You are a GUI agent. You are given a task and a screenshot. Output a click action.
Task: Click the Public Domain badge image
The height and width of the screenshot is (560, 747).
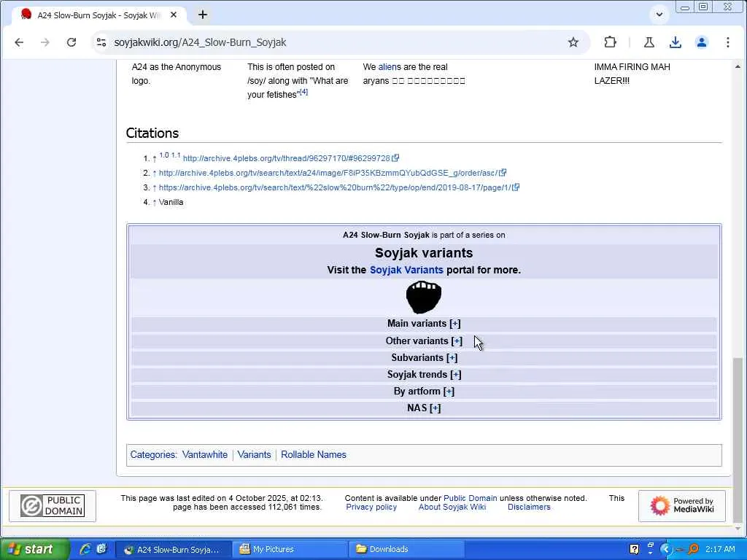(x=53, y=506)
